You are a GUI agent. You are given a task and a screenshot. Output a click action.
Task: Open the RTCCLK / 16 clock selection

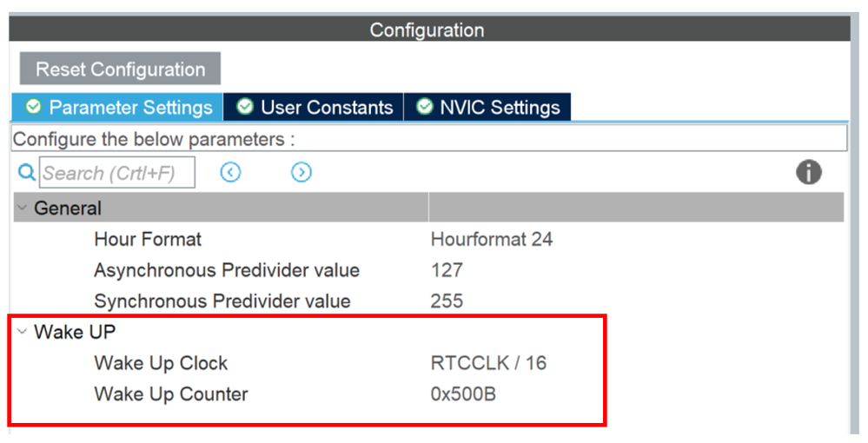coord(488,363)
